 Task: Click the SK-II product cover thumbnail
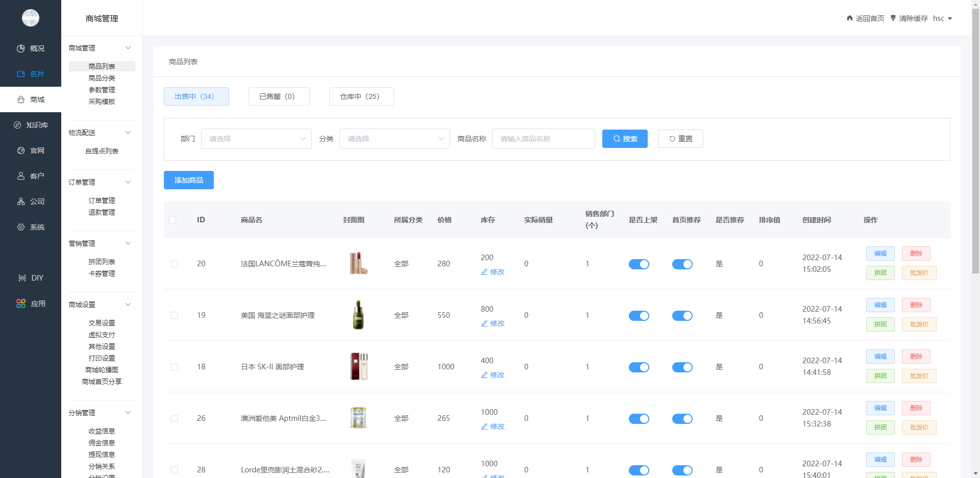(x=358, y=366)
